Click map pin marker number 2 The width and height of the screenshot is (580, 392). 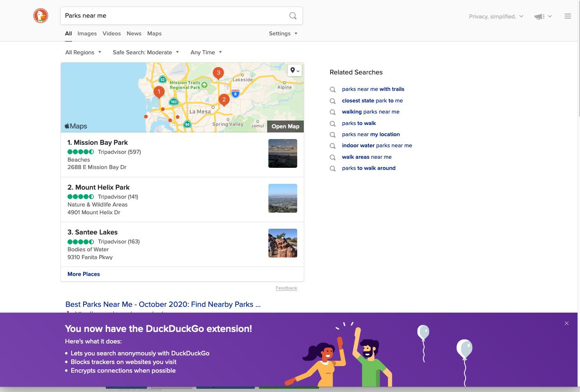tap(224, 100)
